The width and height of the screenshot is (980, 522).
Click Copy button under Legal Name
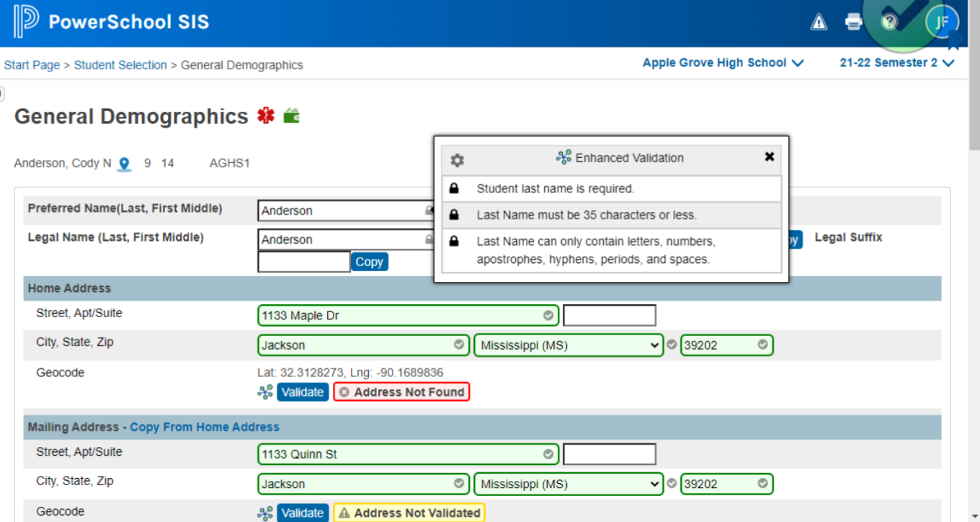(x=369, y=262)
